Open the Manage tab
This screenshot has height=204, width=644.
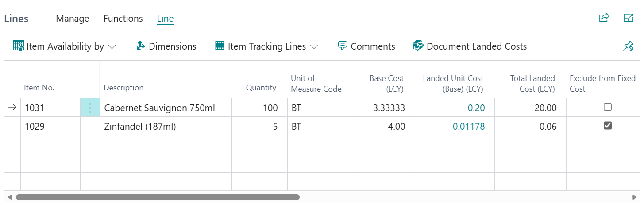(x=73, y=19)
